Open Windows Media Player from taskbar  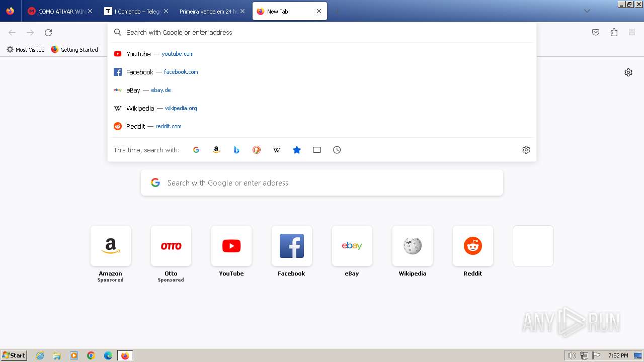coord(74,355)
